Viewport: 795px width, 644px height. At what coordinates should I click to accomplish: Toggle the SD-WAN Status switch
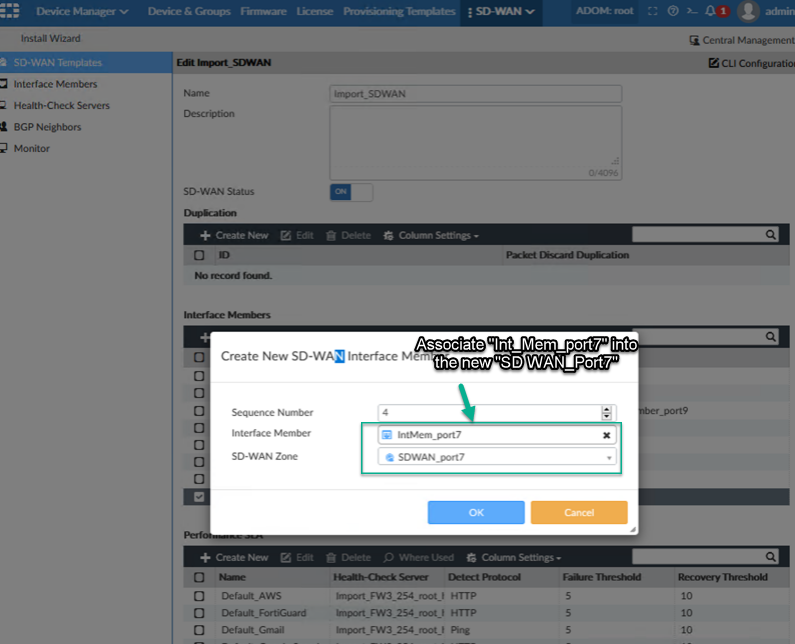point(351,192)
